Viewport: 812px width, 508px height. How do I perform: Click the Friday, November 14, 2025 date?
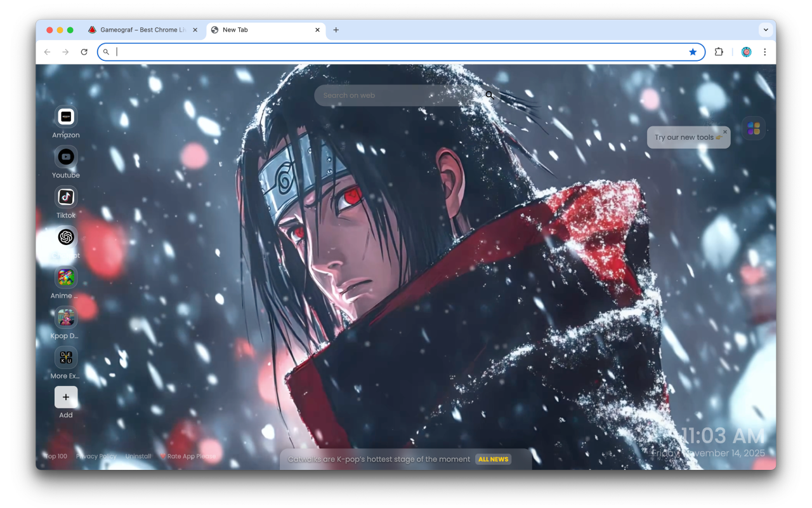pyautogui.click(x=709, y=453)
